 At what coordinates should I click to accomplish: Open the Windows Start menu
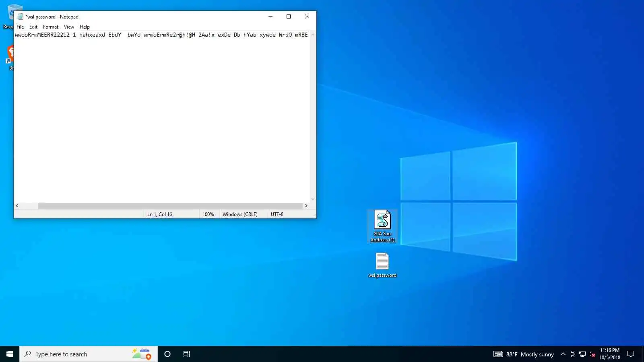pos(10,354)
